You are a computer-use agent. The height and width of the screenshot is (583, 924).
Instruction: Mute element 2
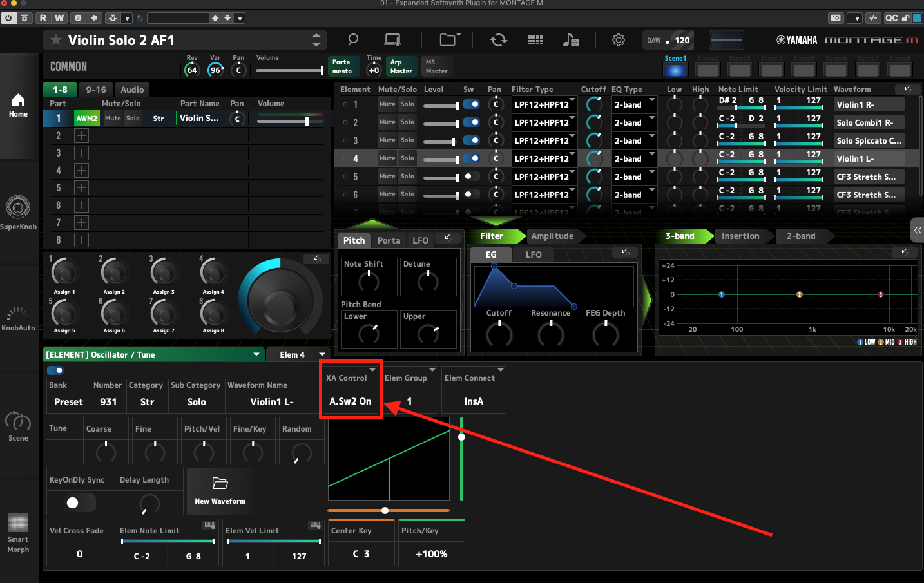(x=387, y=122)
